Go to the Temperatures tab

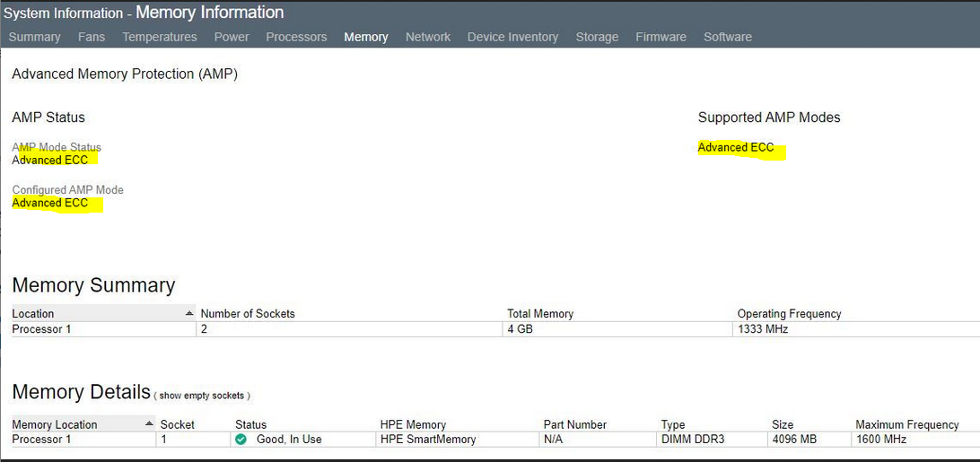pos(160,37)
